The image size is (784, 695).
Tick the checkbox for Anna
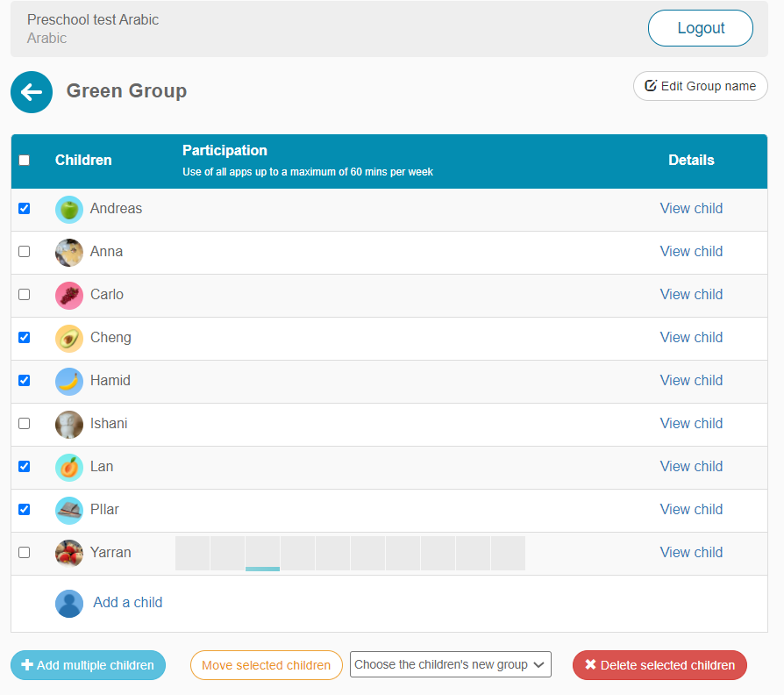point(25,252)
